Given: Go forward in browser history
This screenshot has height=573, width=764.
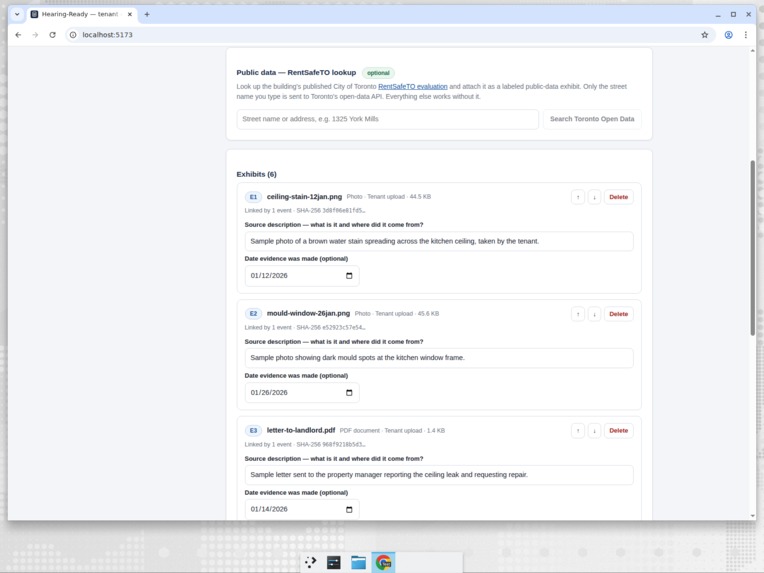Looking at the screenshot, I should [x=35, y=35].
